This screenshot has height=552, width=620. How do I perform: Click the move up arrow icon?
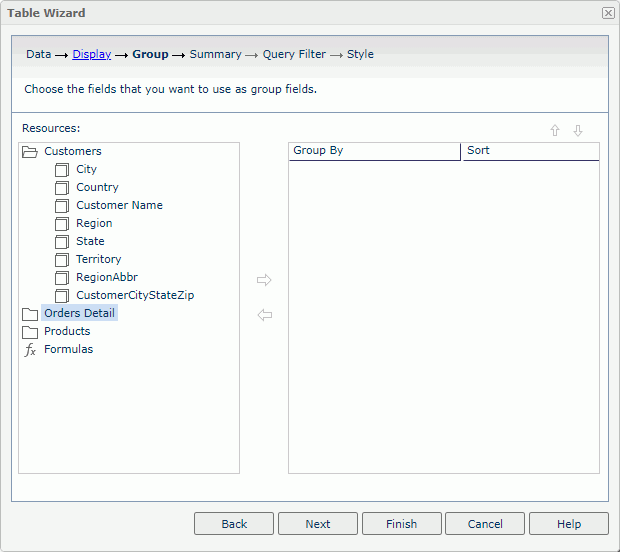coord(555,130)
